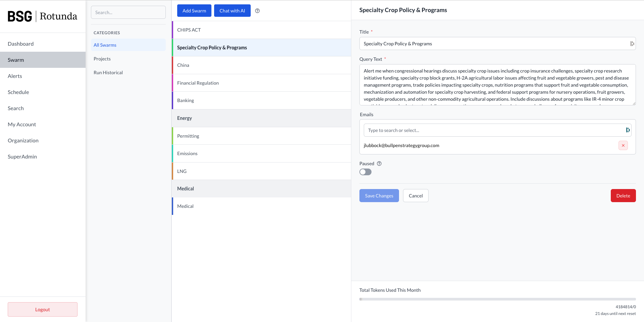Image resolution: width=644 pixels, height=322 pixels.
Task: Click the Query Text area
Action: click(497, 85)
